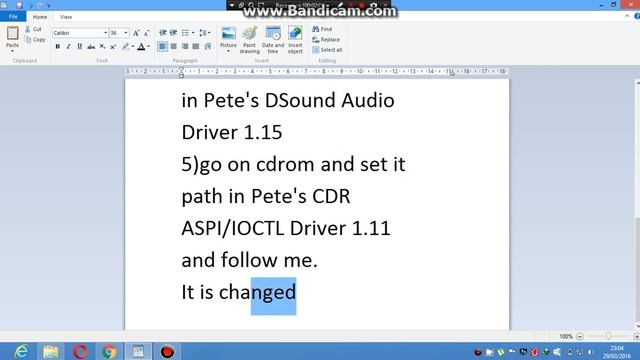Click the vertical scrollbar thumb
This screenshot has height=360, width=640.
(x=637, y=269)
